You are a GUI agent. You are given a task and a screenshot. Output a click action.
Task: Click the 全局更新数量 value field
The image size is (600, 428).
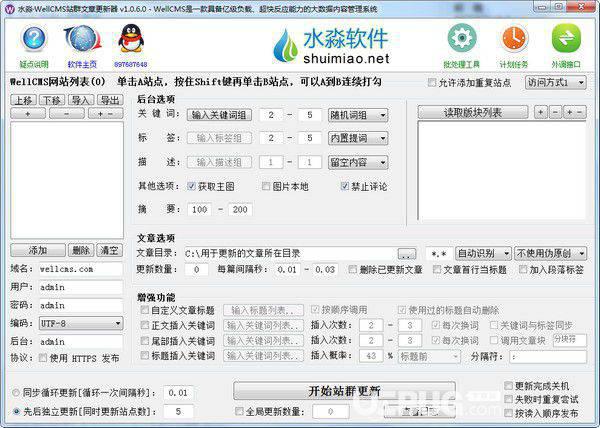tap(331, 412)
